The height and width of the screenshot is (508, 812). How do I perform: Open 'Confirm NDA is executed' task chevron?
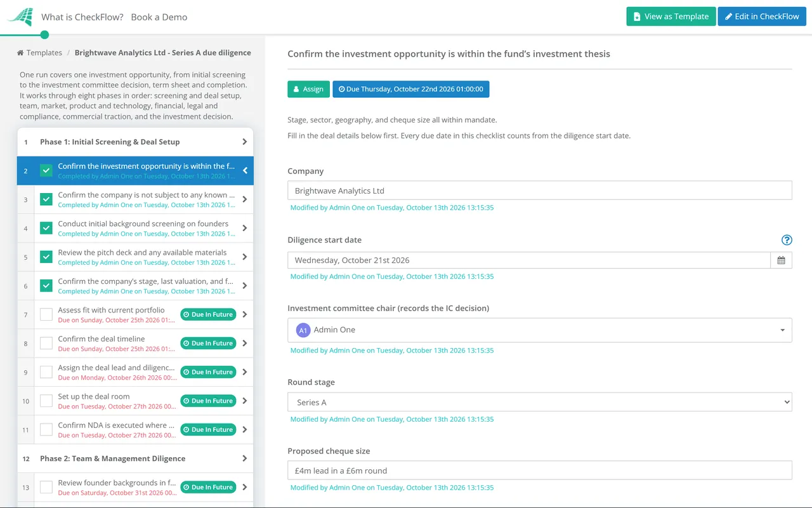coord(245,430)
